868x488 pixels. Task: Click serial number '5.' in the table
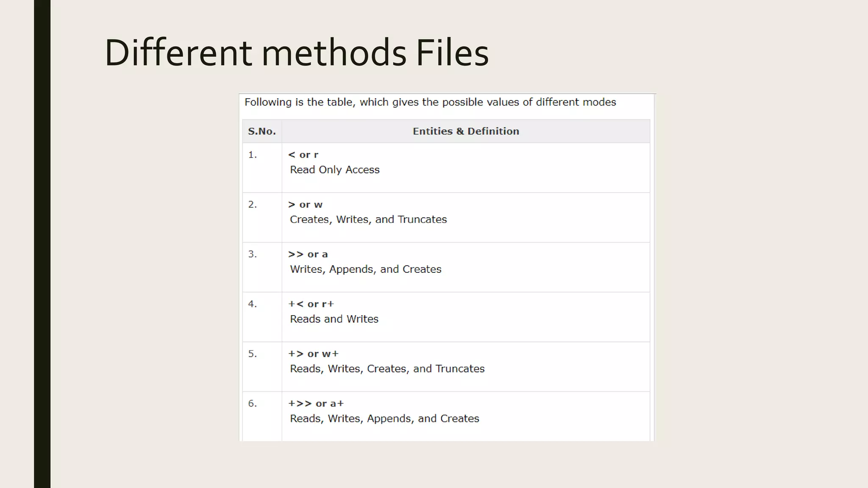point(253,354)
